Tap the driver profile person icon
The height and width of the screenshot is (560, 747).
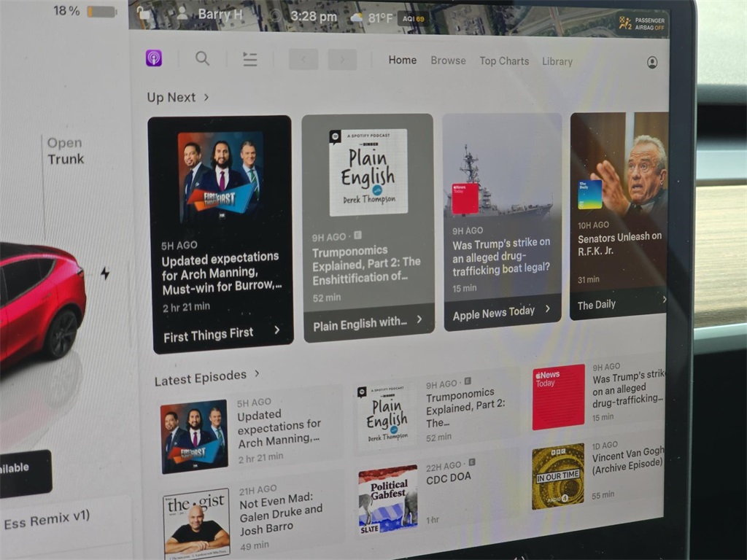click(x=182, y=13)
